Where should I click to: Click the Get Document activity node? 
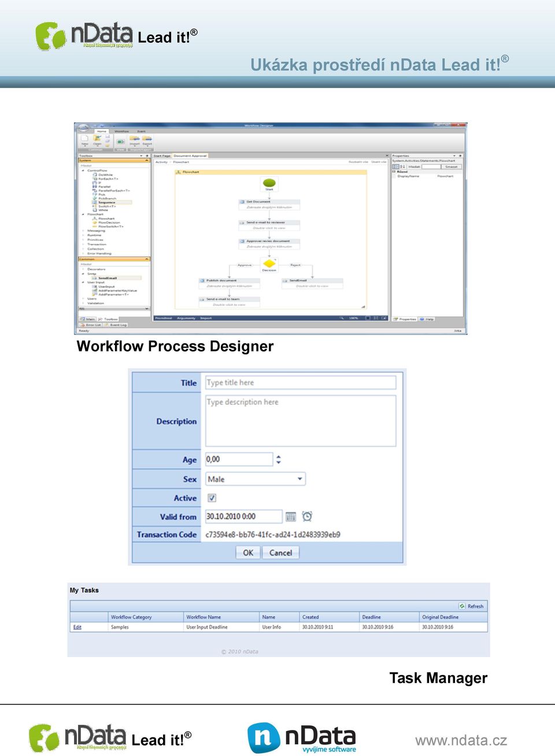(x=269, y=204)
